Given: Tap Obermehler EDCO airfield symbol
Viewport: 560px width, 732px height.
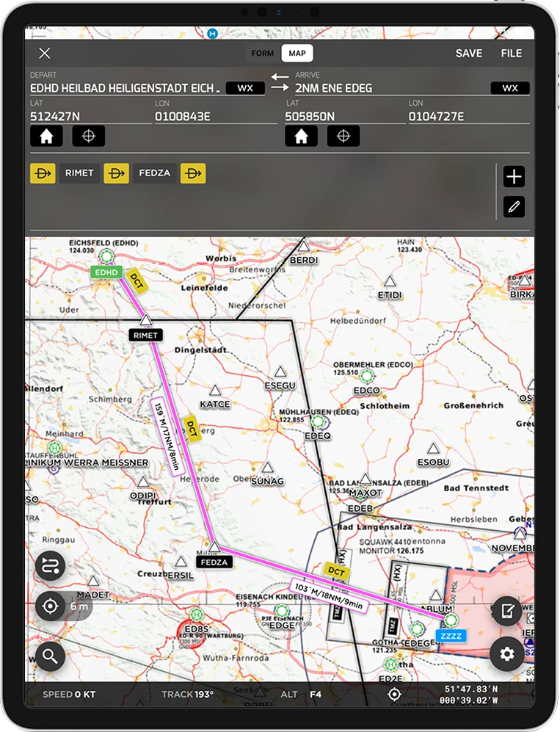Looking at the screenshot, I should 367,375.
